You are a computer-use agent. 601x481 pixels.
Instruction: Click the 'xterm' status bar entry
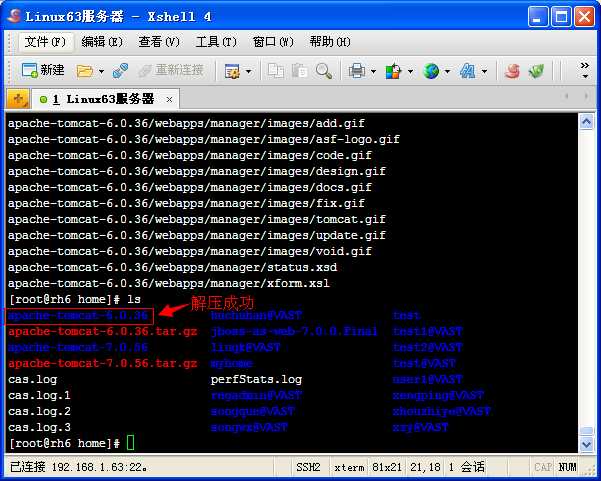coord(349,467)
